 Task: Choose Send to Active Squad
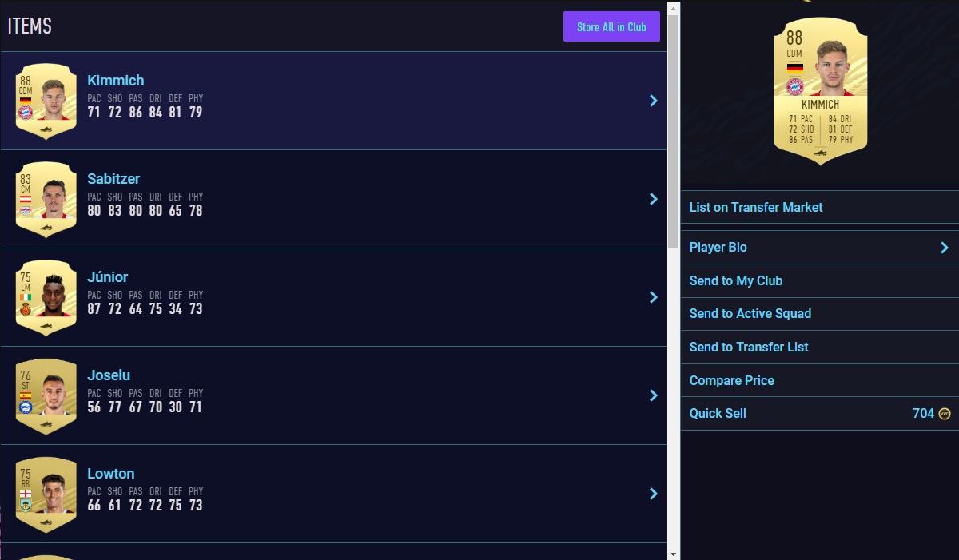pyautogui.click(x=820, y=314)
